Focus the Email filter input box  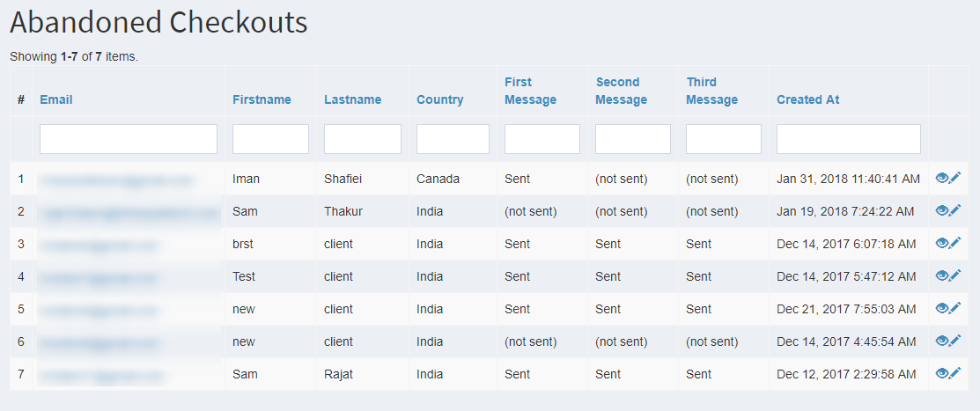tap(129, 139)
